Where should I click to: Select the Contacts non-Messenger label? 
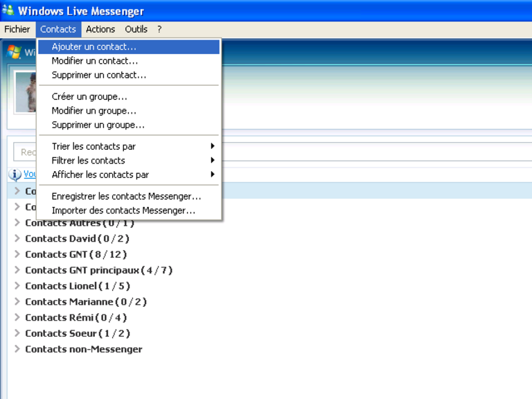84,349
